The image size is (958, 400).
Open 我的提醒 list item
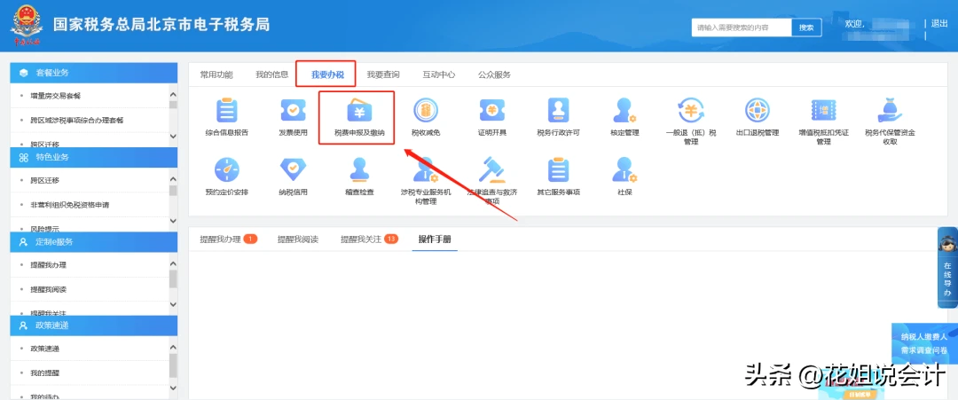coord(45,373)
